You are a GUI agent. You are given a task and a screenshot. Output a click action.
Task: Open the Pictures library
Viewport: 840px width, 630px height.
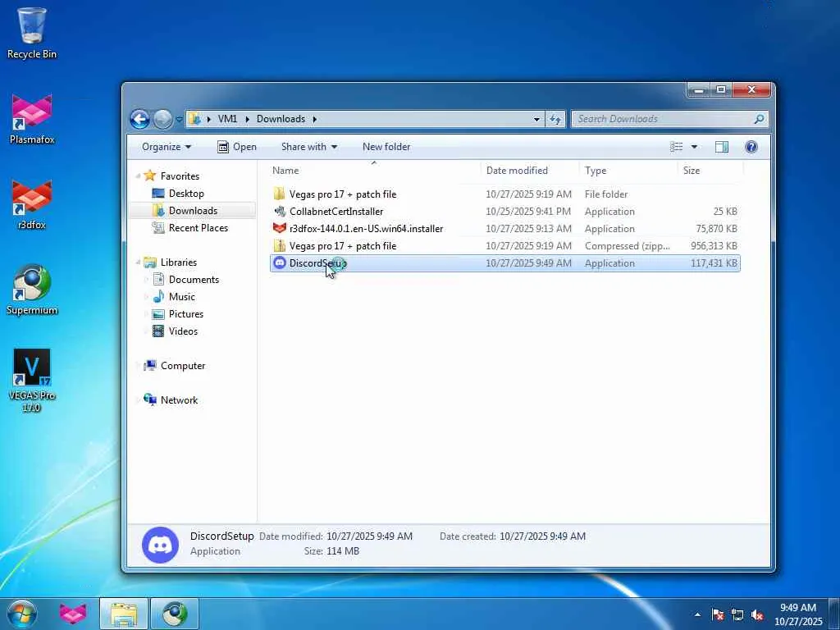[186, 314]
